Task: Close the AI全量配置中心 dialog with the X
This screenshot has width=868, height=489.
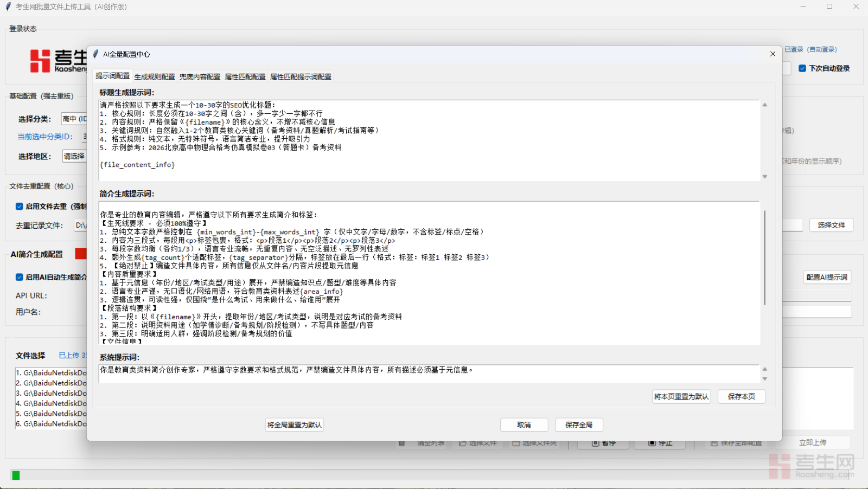Action: point(773,54)
